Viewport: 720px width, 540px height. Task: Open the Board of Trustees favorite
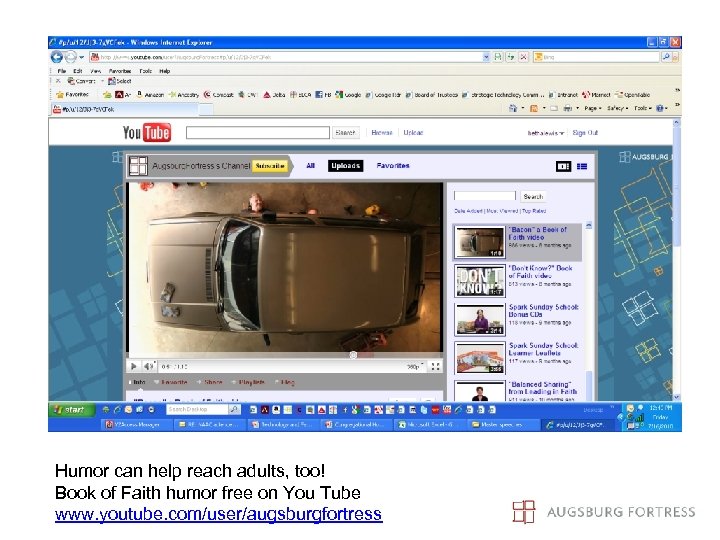[432, 95]
